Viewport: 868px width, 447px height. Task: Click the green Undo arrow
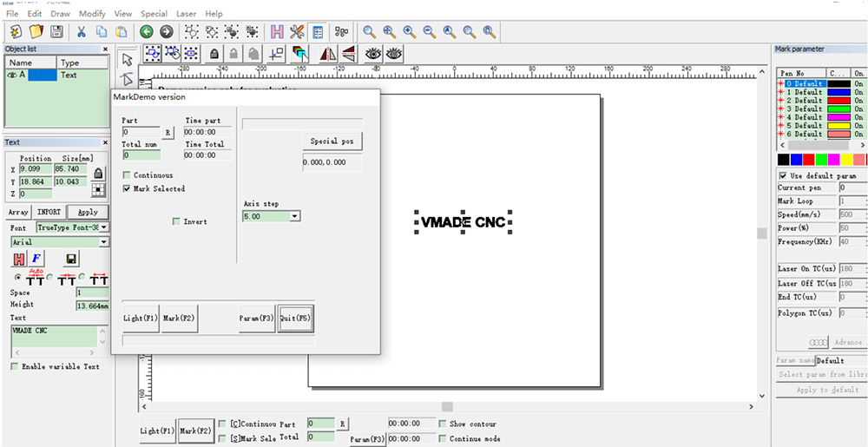coord(146,31)
